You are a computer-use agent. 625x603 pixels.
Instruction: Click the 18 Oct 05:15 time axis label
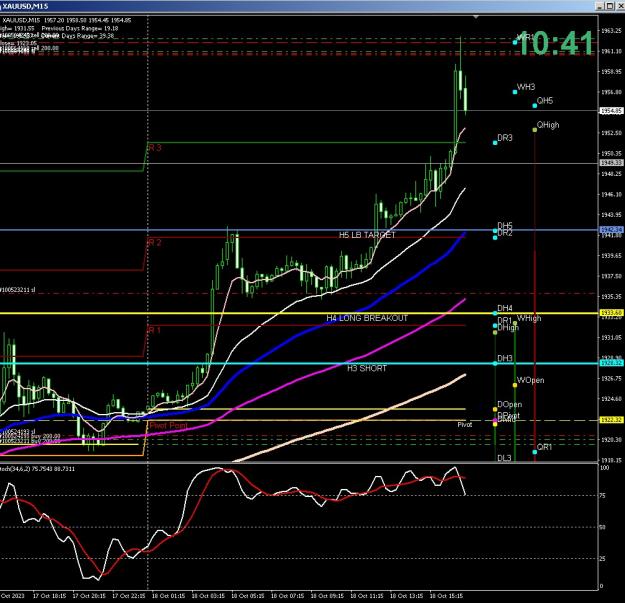tap(248, 596)
